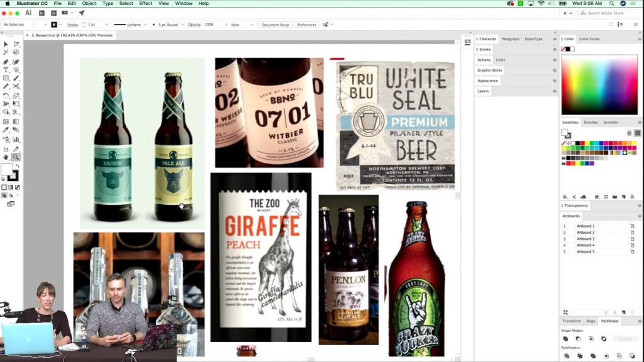This screenshot has height=362, width=644.
Task: Select the Gradient tool
Action: 16,121
